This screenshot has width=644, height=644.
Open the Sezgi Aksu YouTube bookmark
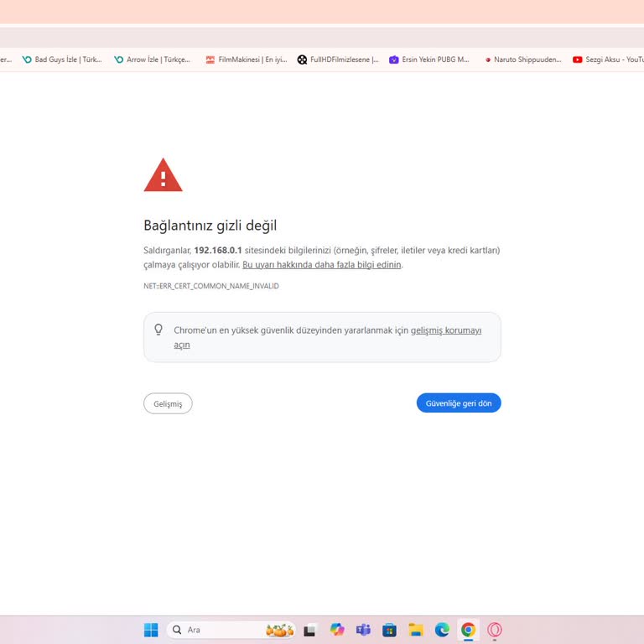[608, 60]
